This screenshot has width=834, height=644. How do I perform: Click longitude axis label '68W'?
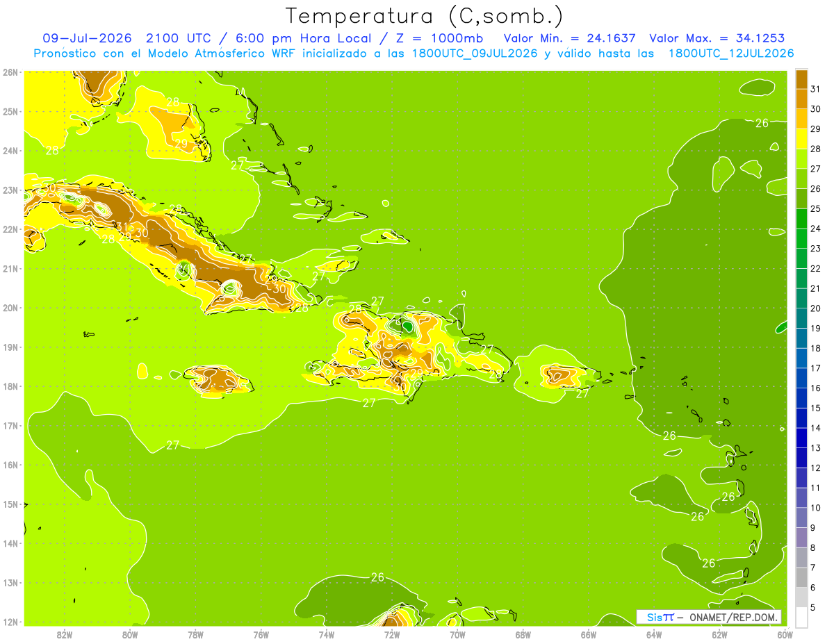(x=523, y=634)
